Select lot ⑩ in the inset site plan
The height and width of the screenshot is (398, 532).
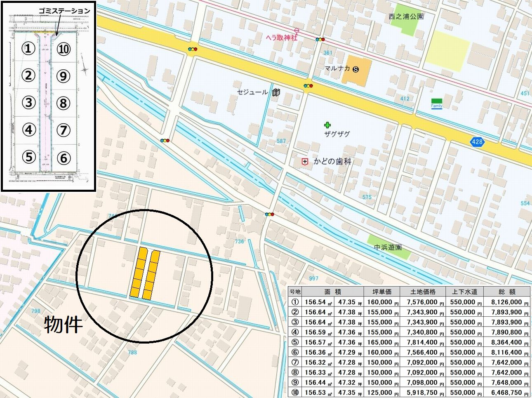click(63, 49)
